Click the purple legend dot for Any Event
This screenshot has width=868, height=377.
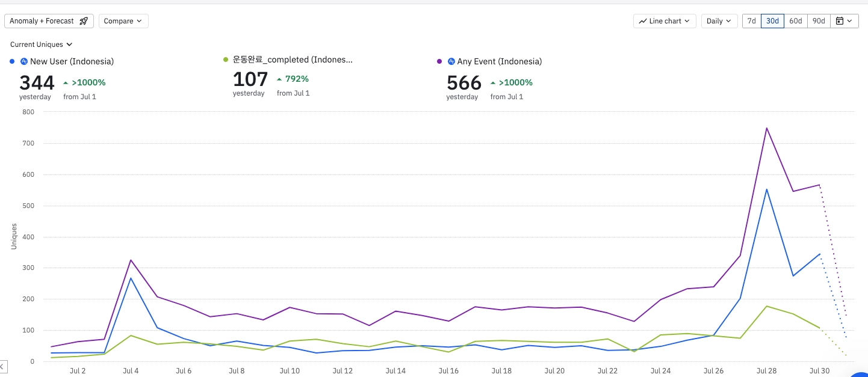[439, 61]
